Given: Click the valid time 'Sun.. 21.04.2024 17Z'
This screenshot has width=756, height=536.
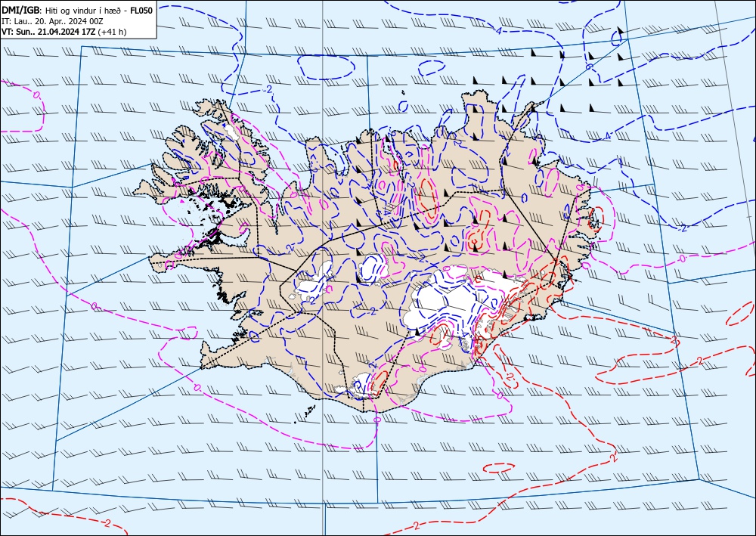Looking at the screenshot, I should tap(54, 32).
